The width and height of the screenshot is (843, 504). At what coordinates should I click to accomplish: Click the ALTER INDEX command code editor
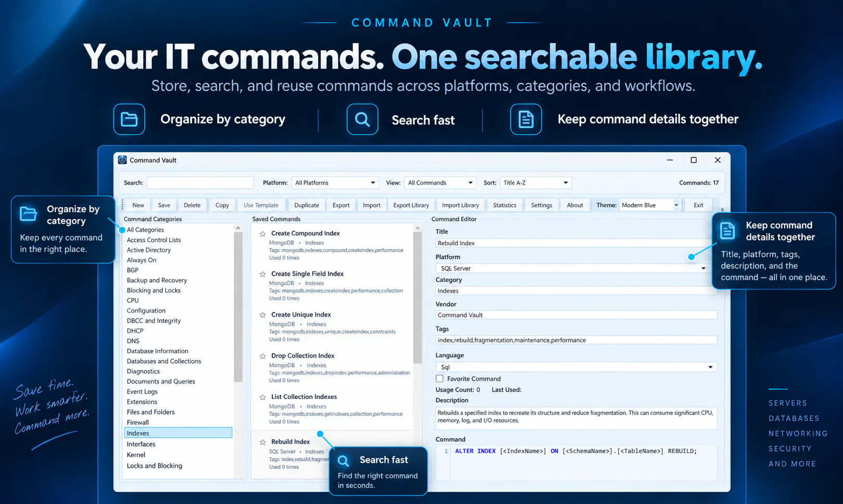[576, 462]
